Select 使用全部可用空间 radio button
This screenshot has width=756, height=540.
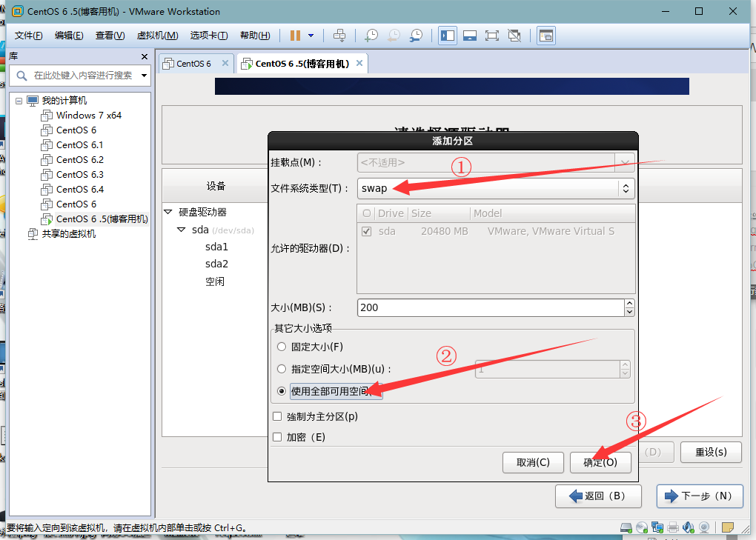pos(282,391)
